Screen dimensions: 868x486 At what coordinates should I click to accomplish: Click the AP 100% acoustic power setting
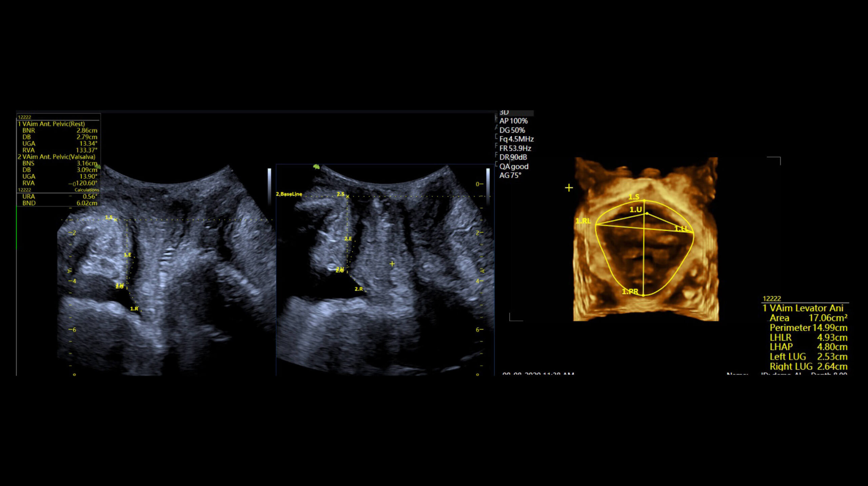[513, 121]
